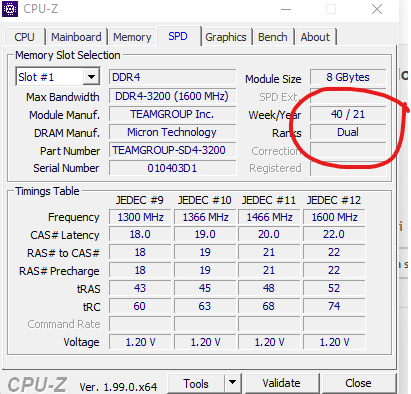This screenshot has height=394, width=411.
Task: Close the CPU-Z window with X
Action: click(377, 9)
